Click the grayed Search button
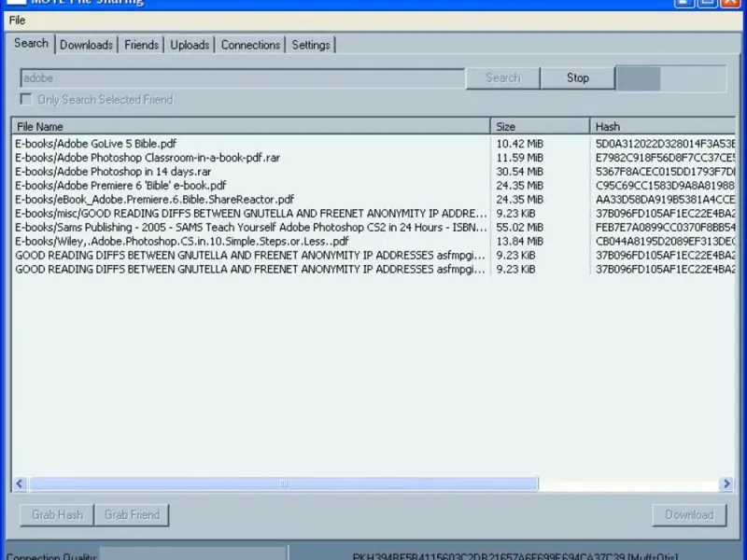Screen dimensions: 747x560 [502, 78]
